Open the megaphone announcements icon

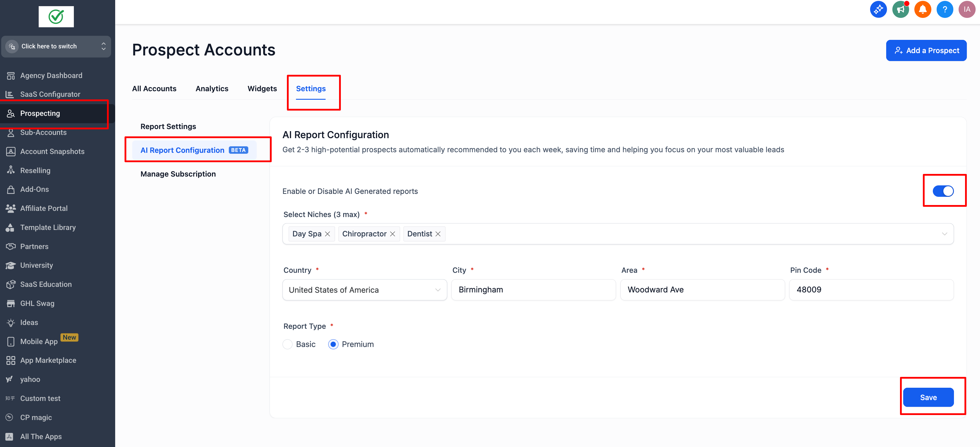(901, 9)
